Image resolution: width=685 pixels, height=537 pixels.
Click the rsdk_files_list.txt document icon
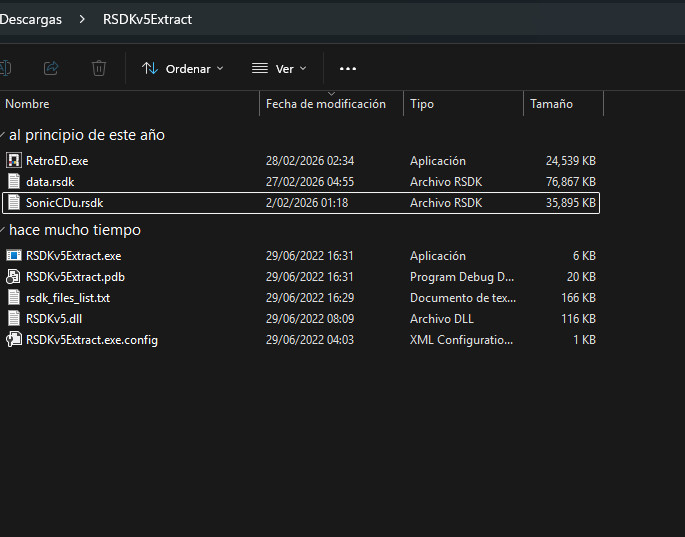coord(14,297)
